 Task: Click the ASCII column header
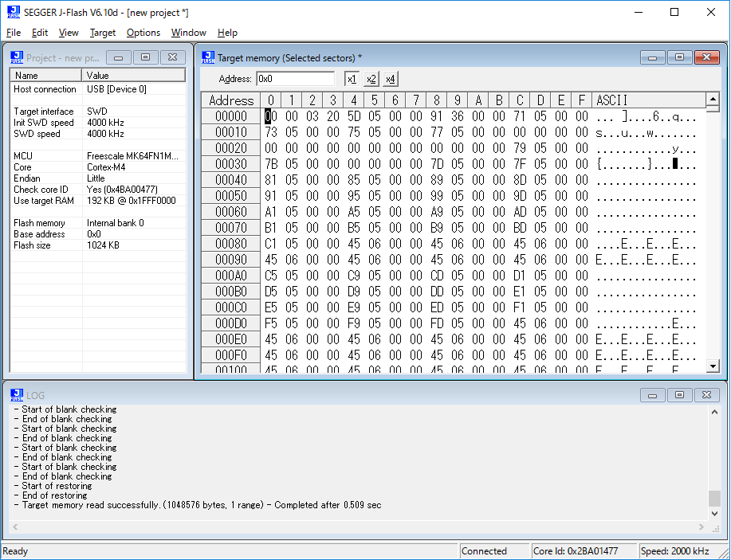point(649,100)
